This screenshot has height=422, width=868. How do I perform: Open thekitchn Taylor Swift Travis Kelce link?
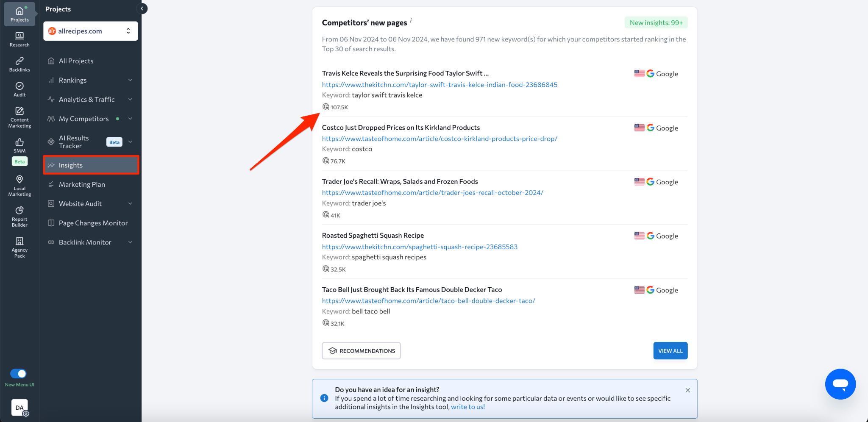click(440, 85)
